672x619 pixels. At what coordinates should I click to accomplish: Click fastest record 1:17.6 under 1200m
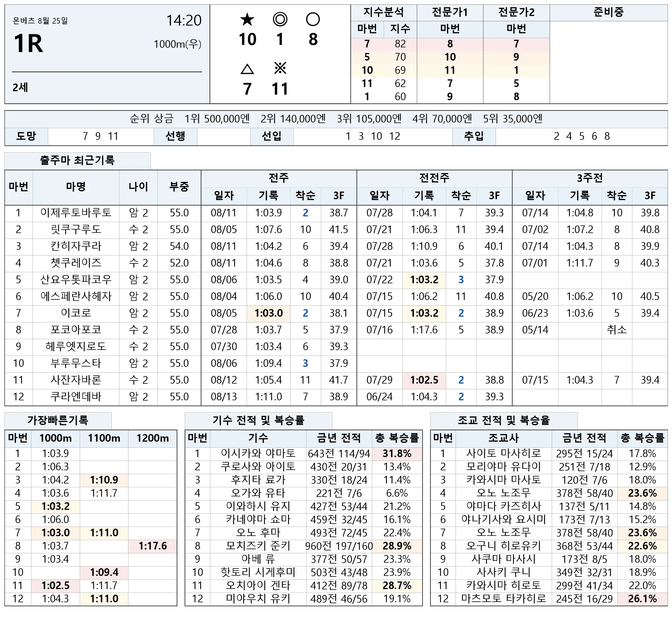click(153, 546)
